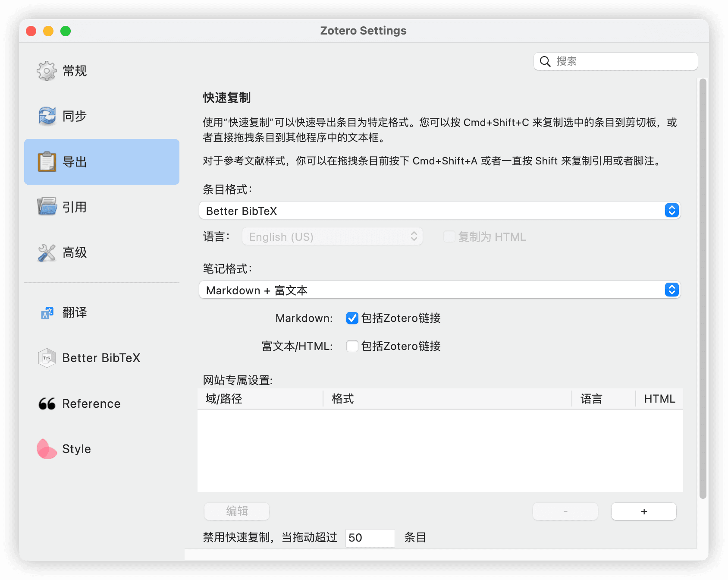Toggle the 复制为 HTML checkbox
Image resolution: width=728 pixels, height=580 pixels.
click(449, 236)
